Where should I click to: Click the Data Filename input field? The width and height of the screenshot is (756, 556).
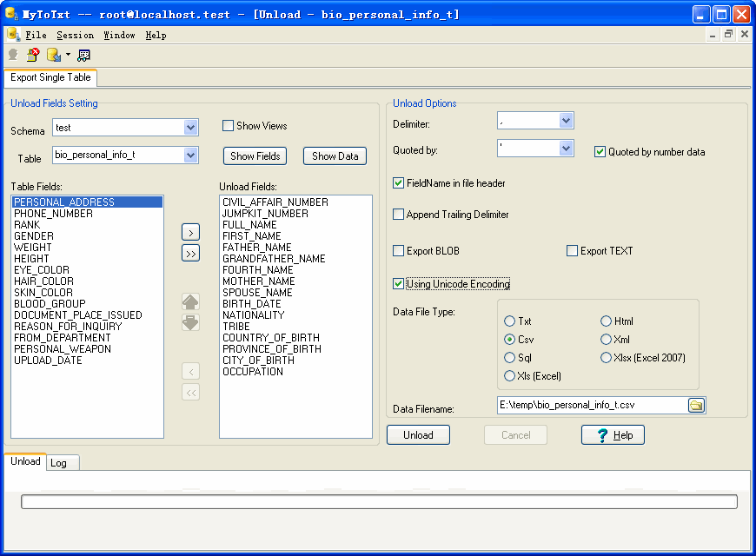(x=592, y=405)
